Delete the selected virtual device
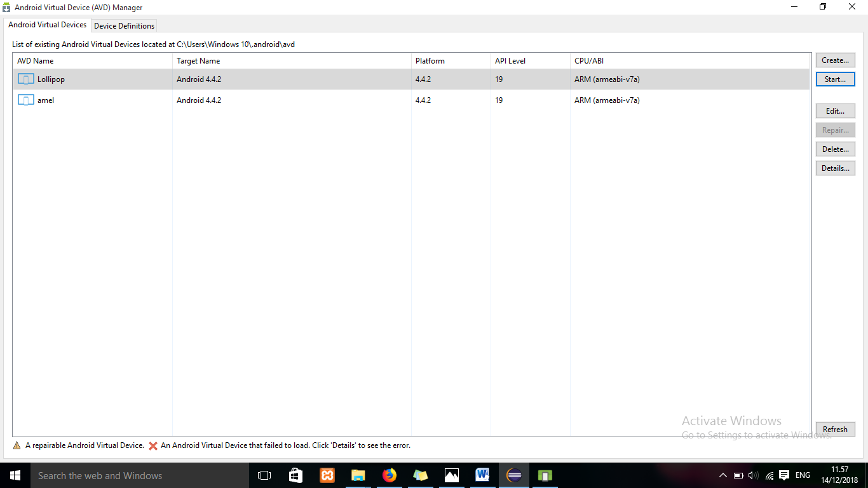This screenshot has height=488, width=868. (835, 149)
